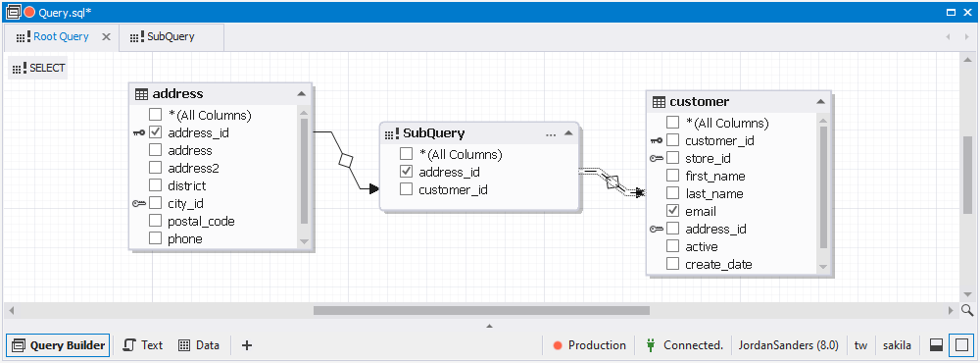
Task: Click customer table scroll up arrow
Action: click(x=823, y=121)
